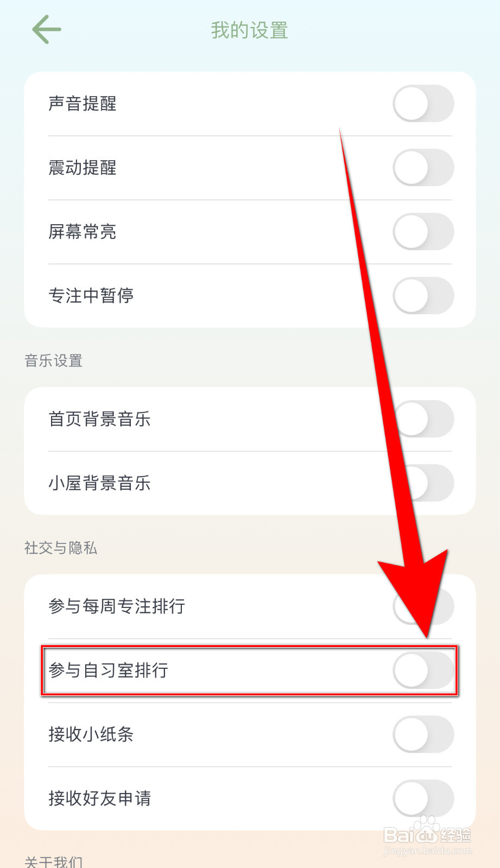Select the 声音提醒 row label

pos(83,104)
